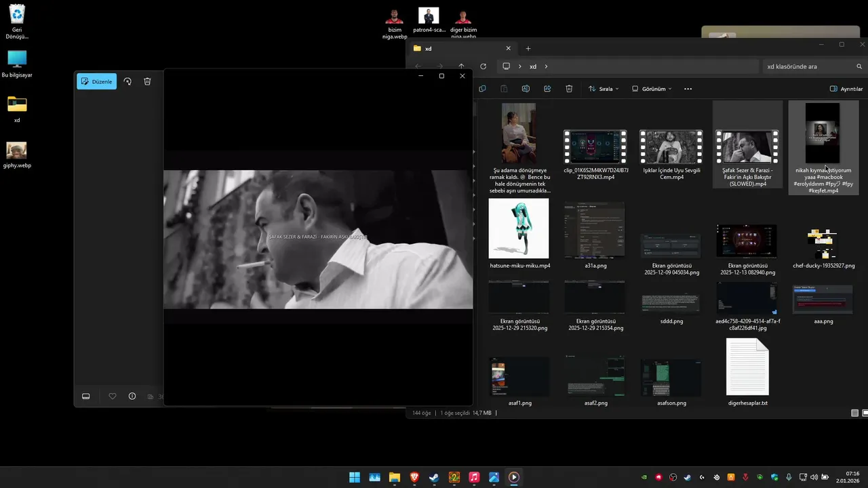
Task: Refresh the xd folder view
Action: [x=484, y=66]
